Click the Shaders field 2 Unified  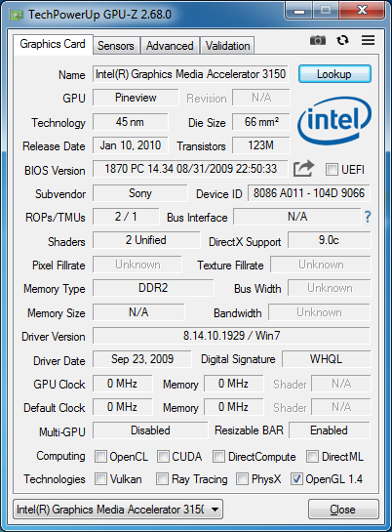click(146, 240)
